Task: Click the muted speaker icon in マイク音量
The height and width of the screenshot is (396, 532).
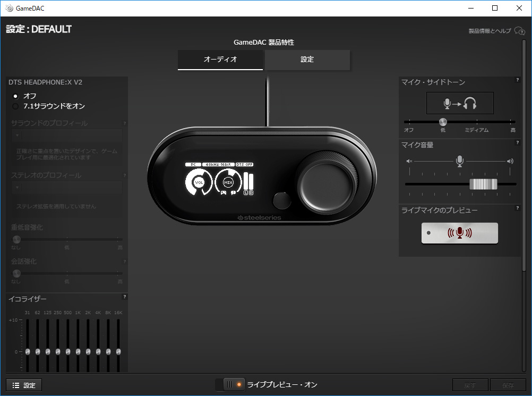Action: [x=409, y=161]
